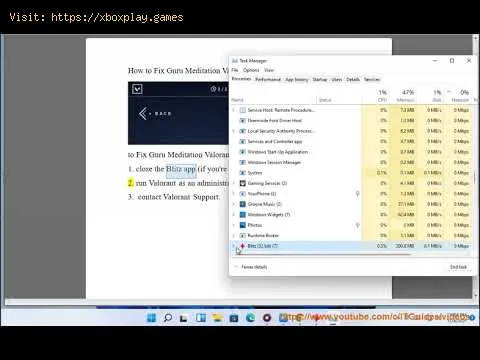The height and width of the screenshot is (360, 480).
Task: Expand the Windows Widgets (7) group
Action: tap(234, 215)
